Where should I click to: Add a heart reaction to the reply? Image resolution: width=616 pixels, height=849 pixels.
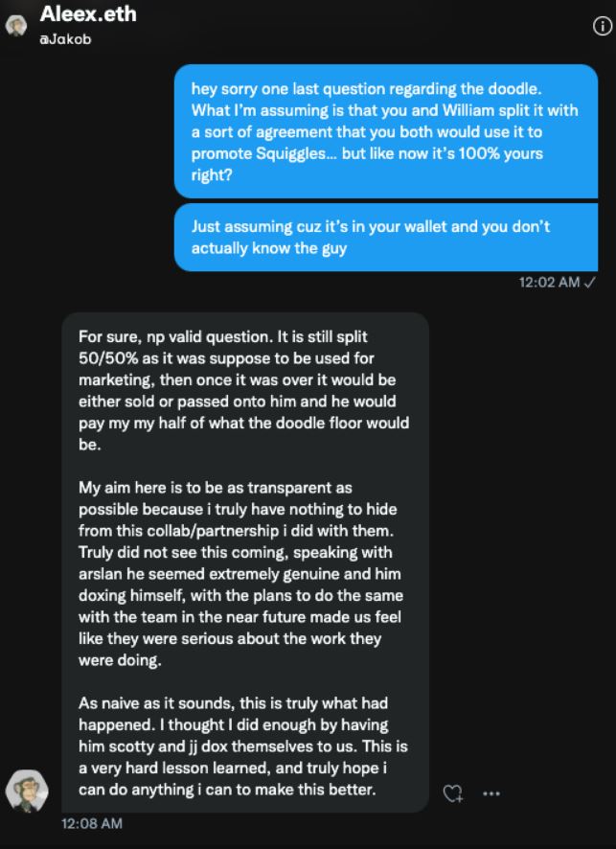tap(452, 793)
